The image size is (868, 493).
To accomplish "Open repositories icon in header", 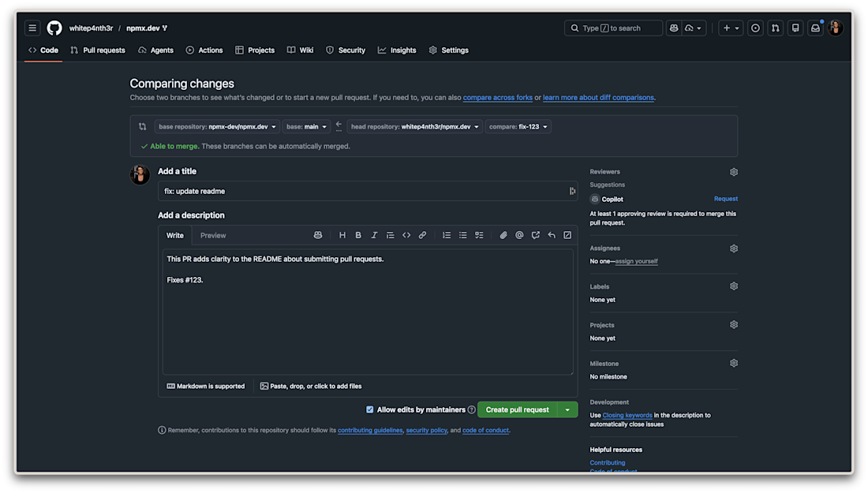I will coord(795,28).
